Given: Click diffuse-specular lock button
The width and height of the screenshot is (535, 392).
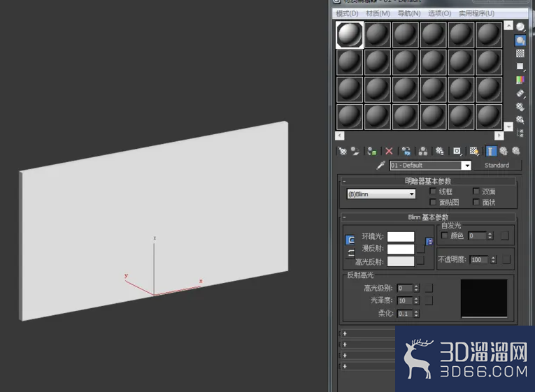Looking at the screenshot, I should (350, 253).
